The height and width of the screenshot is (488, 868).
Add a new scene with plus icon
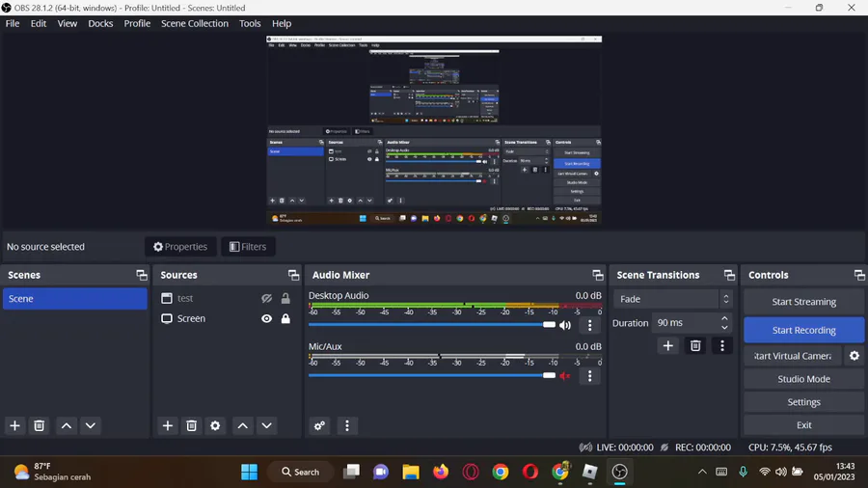click(14, 425)
